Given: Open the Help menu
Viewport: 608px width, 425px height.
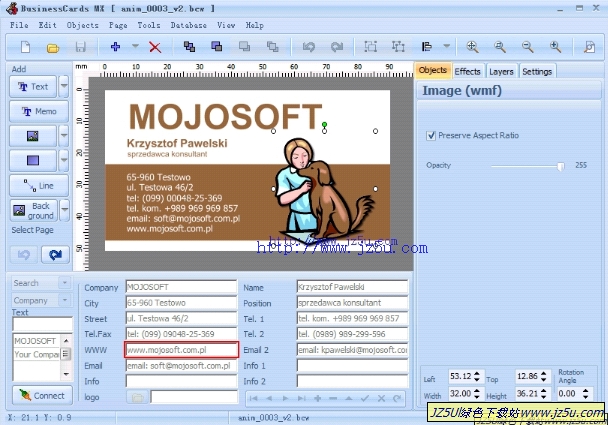Looking at the screenshot, I should [x=254, y=25].
